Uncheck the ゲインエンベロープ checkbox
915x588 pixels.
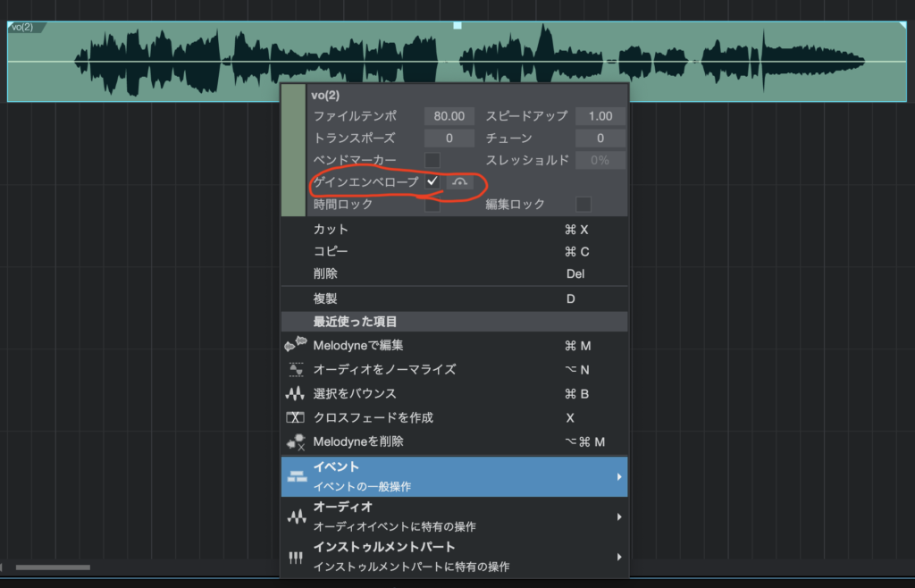(x=432, y=181)
